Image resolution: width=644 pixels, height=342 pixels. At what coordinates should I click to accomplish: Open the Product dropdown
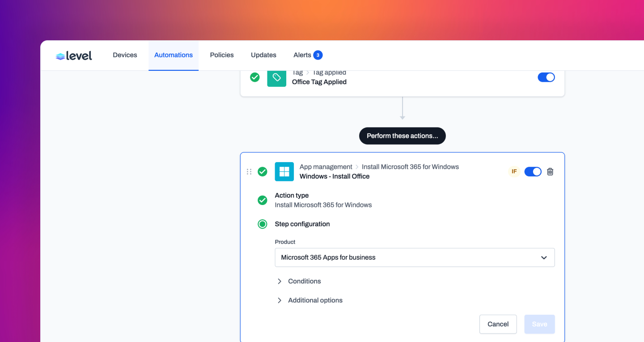pos(415,257)
